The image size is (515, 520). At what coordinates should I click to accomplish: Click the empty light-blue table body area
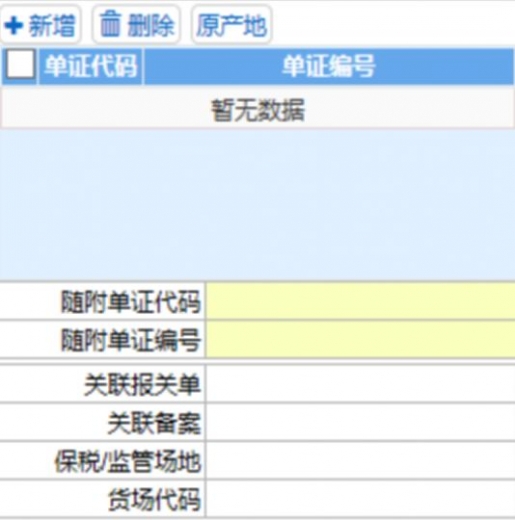coord(257,205)
